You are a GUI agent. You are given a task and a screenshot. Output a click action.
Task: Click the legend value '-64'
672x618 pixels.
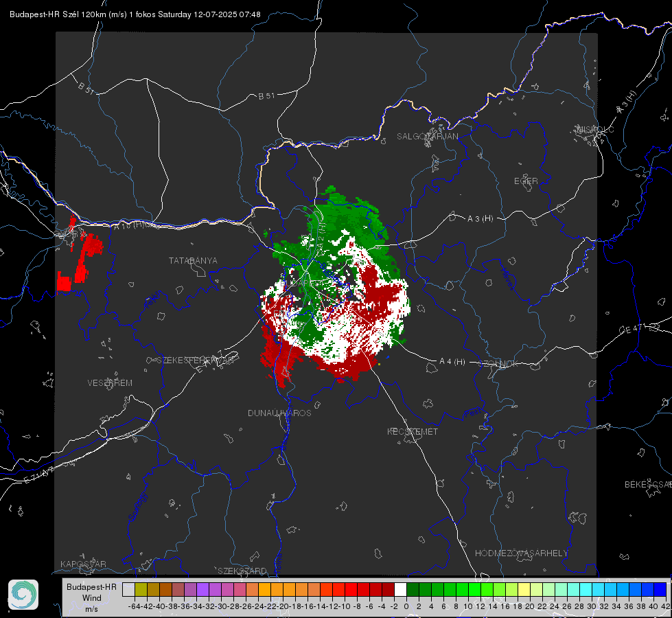(x=134, y=606)
